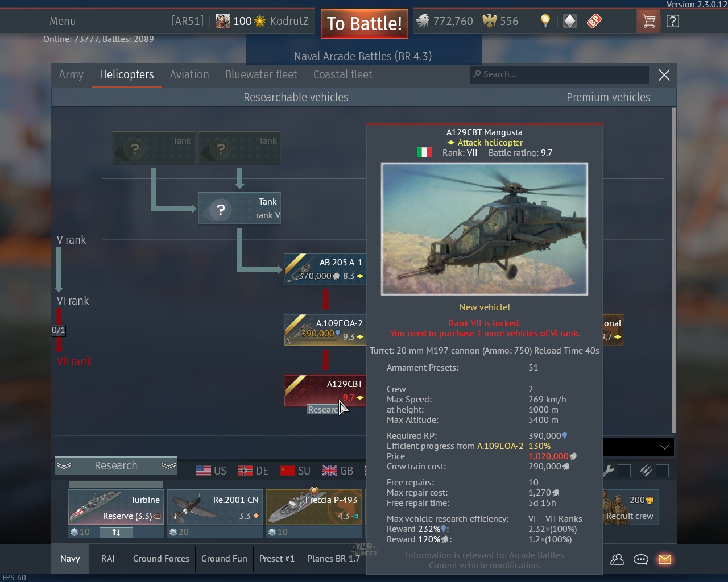Collapse the Research panel right chevron
The image size is (728, 582).
point(168,465)
